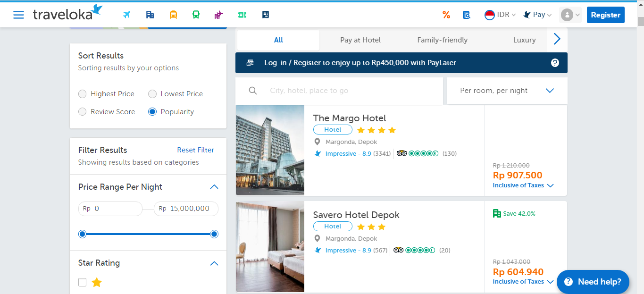Click Hotel tag on Savero Hotel Depok
This screenshot has height=294, width=644.
tap(333, 227)
